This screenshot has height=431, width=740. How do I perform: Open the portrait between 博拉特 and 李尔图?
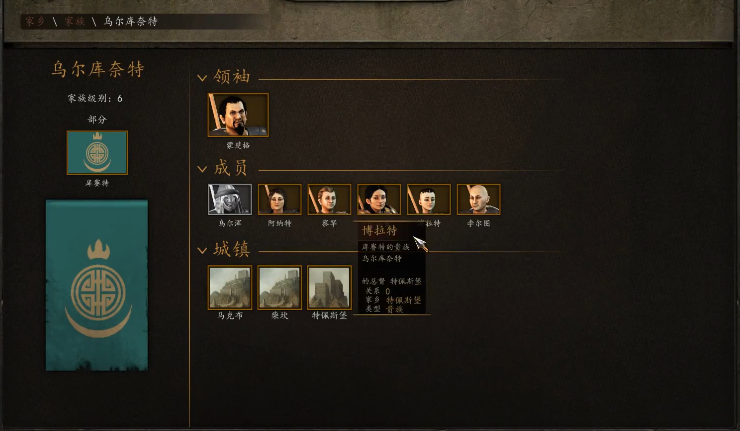click(429, 199)
